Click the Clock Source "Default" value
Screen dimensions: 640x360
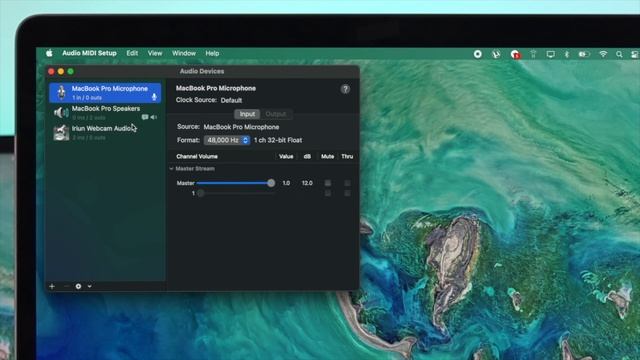click(x=231, y=100)
